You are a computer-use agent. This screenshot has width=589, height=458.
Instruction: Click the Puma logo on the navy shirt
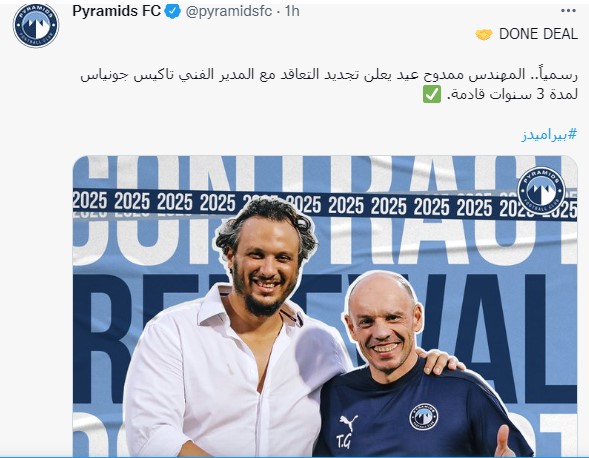pyautogui.click(x=348, y=423)
